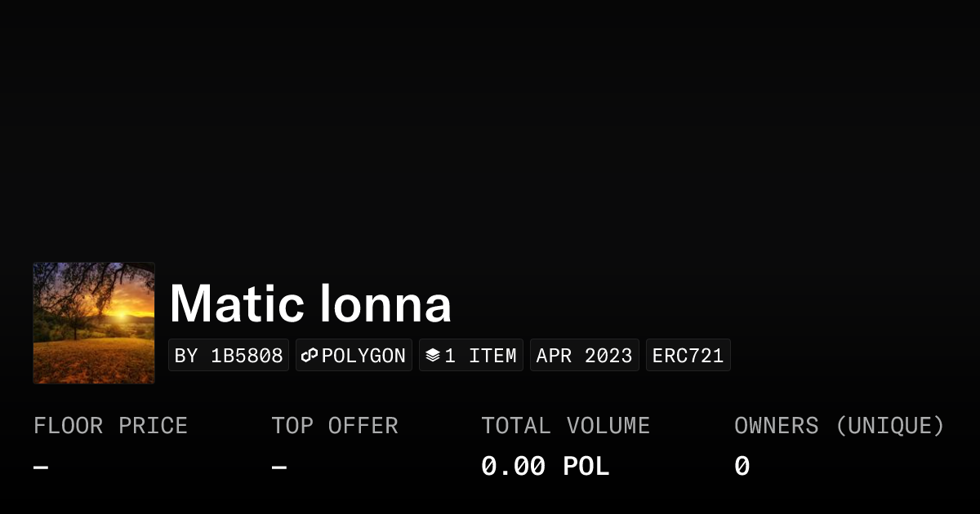Click the Matic Ionna collection title
This screenshot has width=980, height=514.
tap(310, 304)
